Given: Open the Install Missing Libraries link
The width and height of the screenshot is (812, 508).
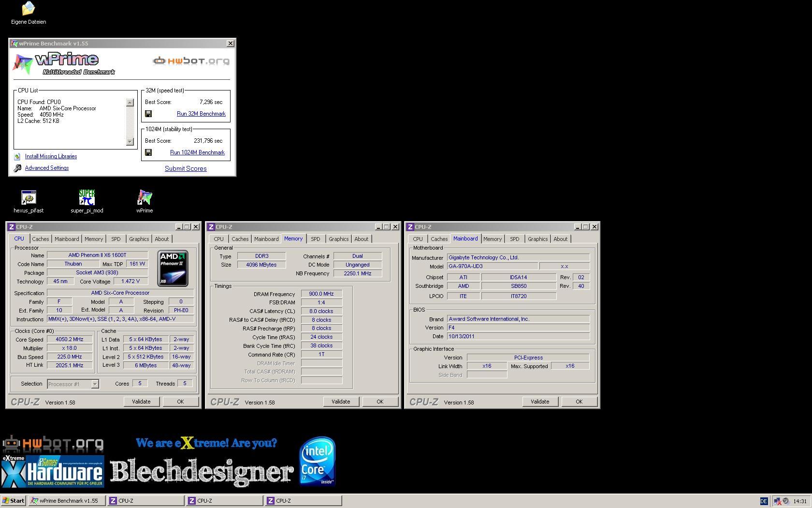Looking at the screenshot, I should pyautogui.click(x=51, y=156).
